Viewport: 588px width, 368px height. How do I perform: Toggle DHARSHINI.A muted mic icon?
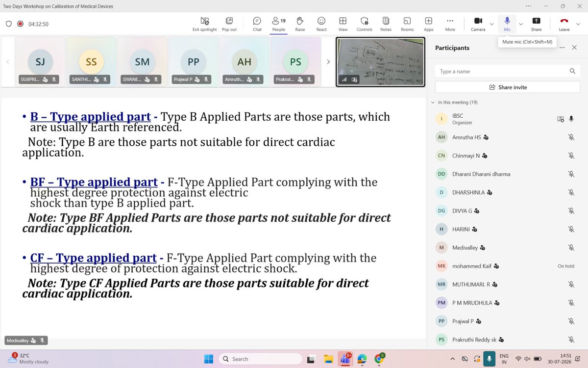pos(571,192)
